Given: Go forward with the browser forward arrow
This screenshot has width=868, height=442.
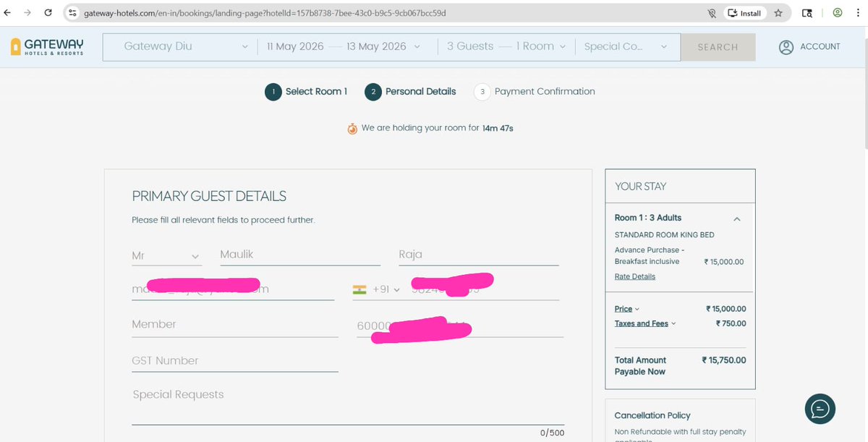Looking at the screenshot, I should [27, 13].
